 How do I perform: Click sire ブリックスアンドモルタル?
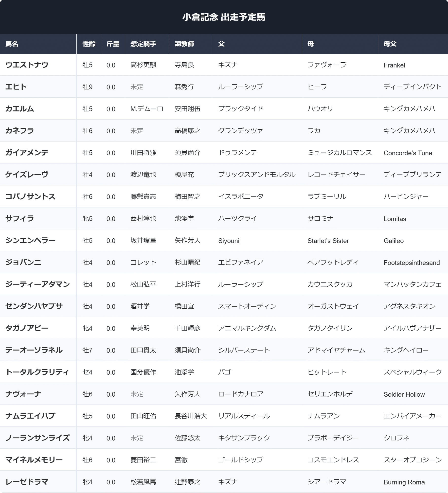(257, 175)
